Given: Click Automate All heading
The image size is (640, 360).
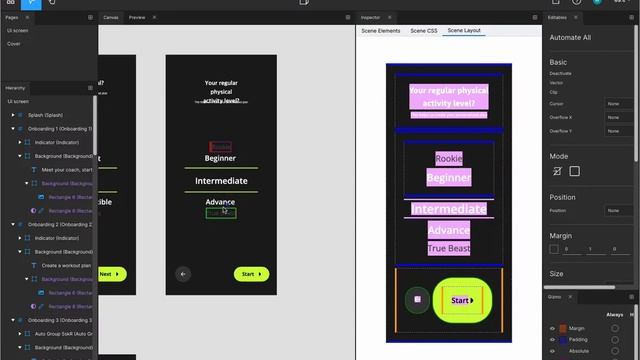Looking at the screenshot, I should click(x=570, y=38).
